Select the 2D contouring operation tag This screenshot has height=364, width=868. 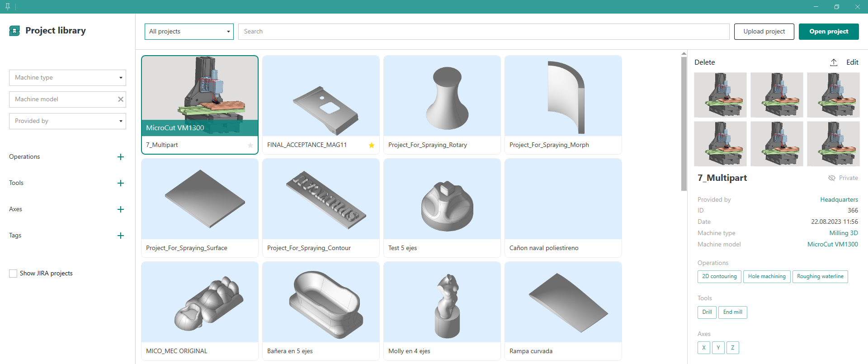(x=719, y=277)
